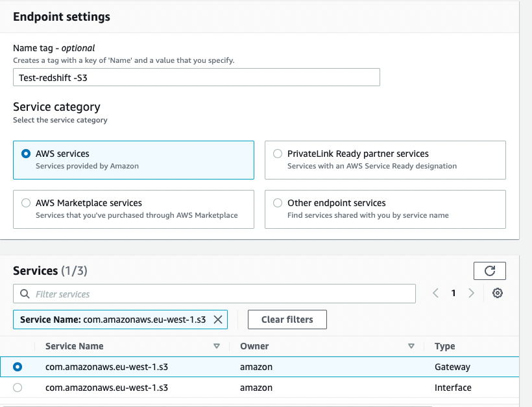Click the Type column header

[x=445, y=347]
